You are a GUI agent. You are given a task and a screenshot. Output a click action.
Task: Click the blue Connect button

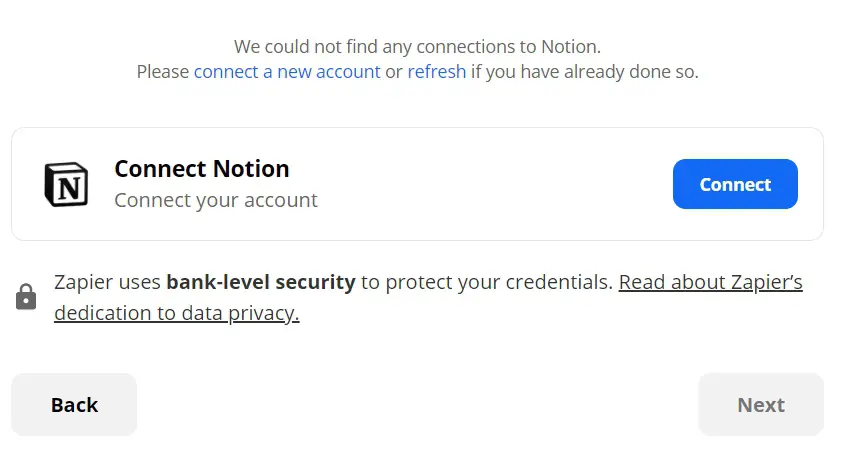point(735,184)
